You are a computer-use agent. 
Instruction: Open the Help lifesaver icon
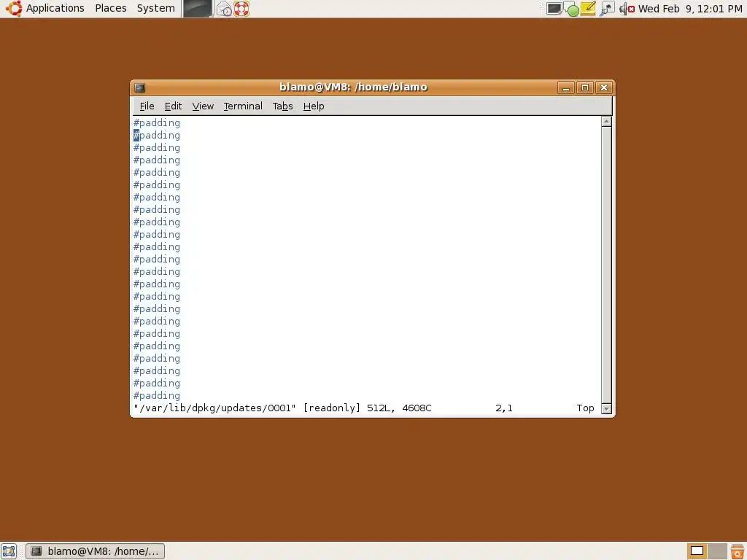[x=241, y=9]
